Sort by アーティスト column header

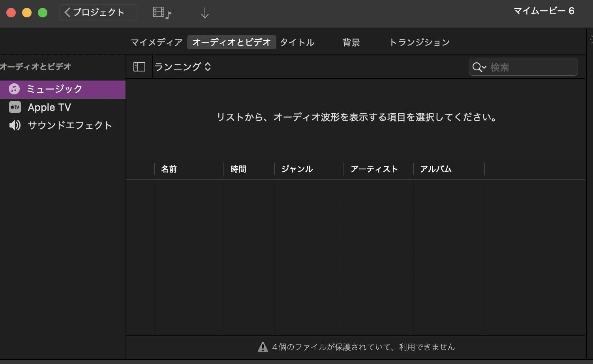click(x=379, y=169)
